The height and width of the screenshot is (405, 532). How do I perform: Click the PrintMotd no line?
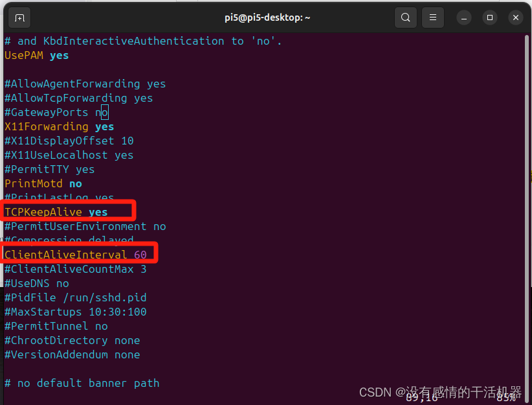[43, 183]
